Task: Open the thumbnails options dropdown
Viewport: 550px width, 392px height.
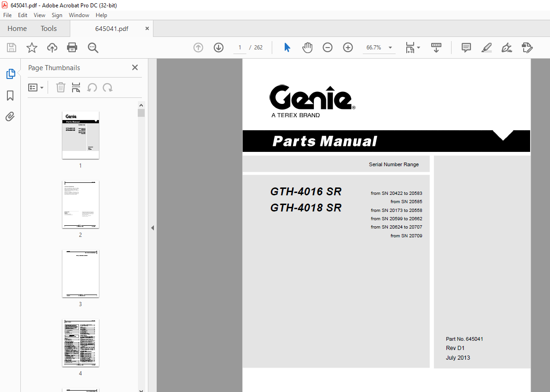Action: click(36, 88)
